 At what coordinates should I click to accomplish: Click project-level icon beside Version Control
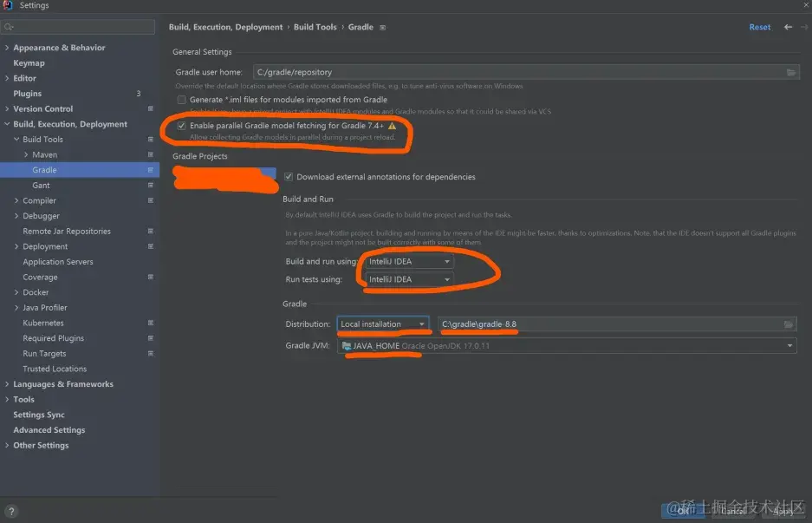pos(150,108)
